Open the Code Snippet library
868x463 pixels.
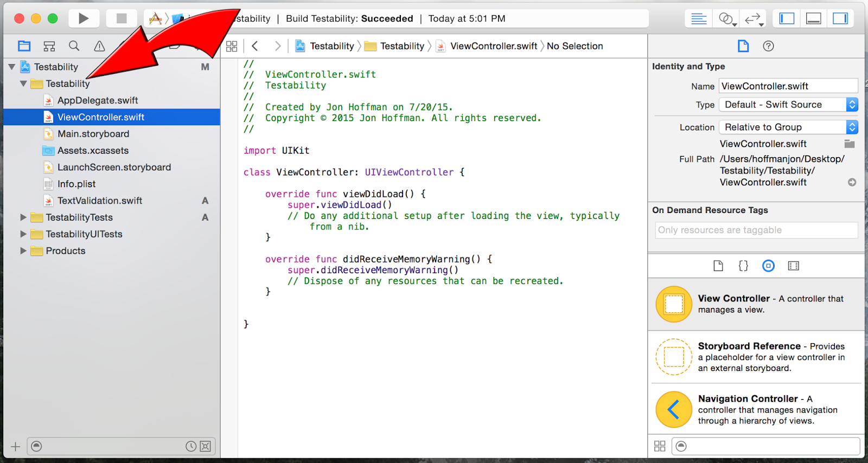743,266
